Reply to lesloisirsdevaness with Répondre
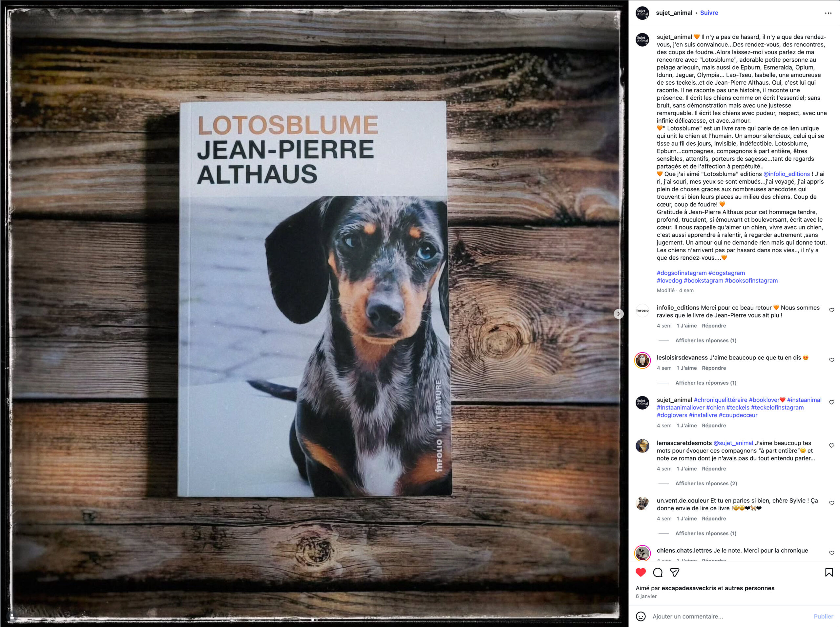The width and height of the screenshot is (840, 627). 714,368
